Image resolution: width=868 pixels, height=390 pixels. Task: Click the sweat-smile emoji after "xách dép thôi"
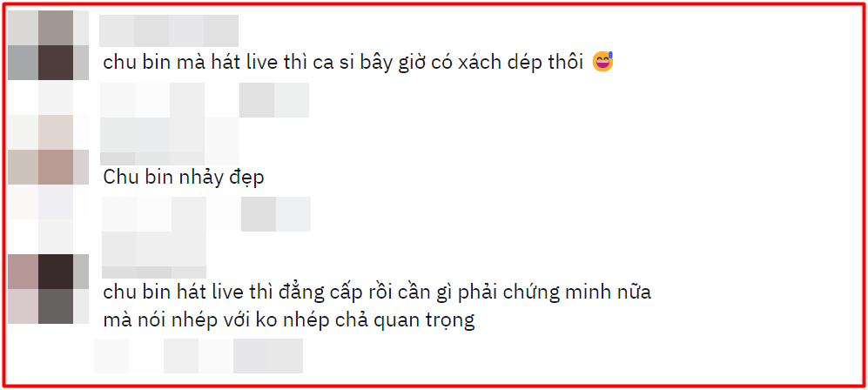(x=602, y=63)
